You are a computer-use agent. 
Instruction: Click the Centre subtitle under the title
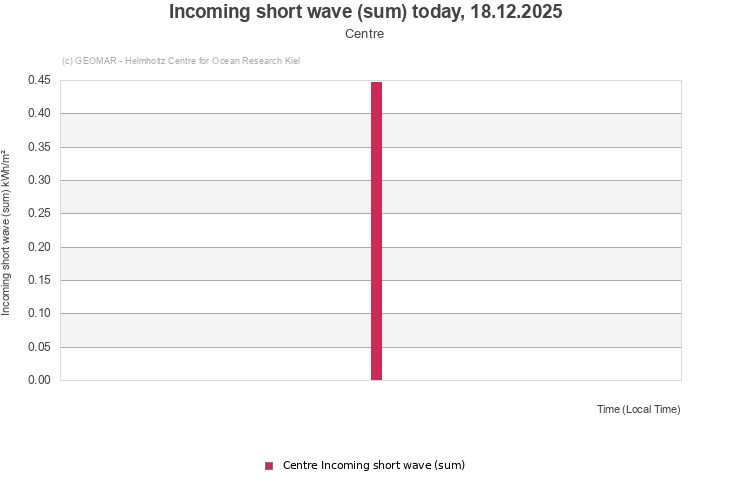pos(364,34)
